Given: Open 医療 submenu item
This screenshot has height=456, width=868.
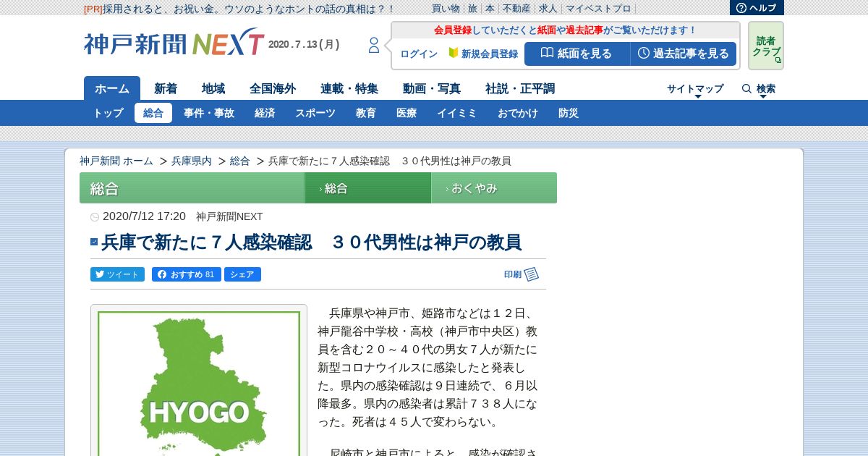Looking at the screenshot, I should (x=407, y=113).
